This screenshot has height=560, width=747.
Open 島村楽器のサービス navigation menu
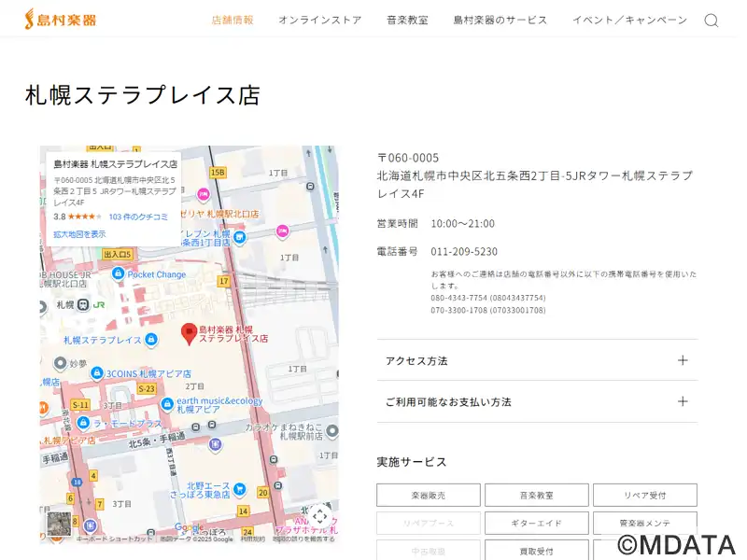coord(500,21)
